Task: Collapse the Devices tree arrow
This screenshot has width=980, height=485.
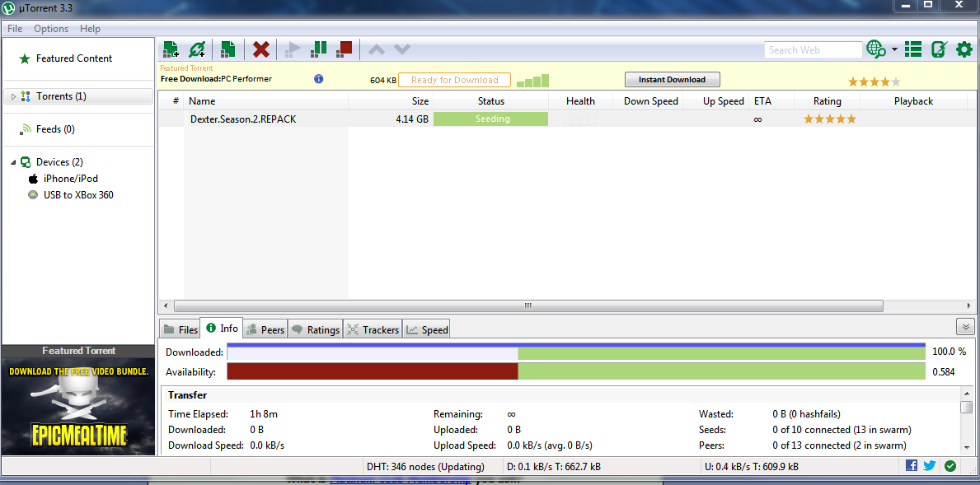Action: pyautogui.click(x=13, y=162)
